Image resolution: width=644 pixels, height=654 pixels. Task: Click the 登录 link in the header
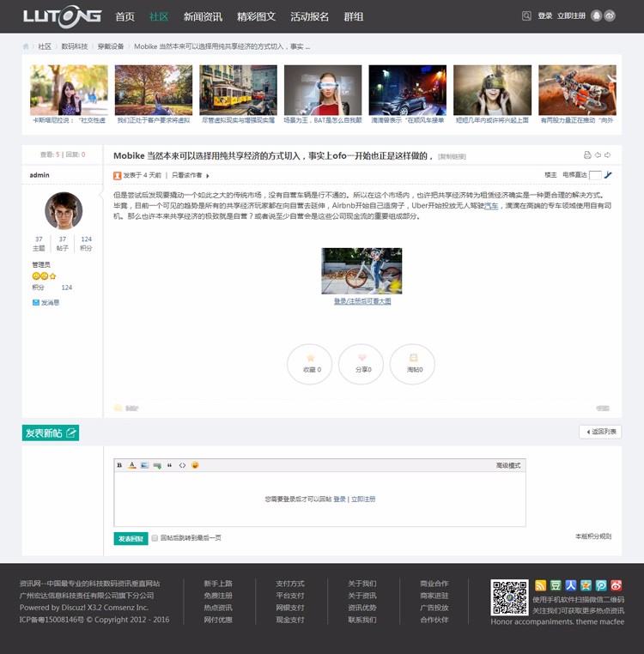pos(544,15)
